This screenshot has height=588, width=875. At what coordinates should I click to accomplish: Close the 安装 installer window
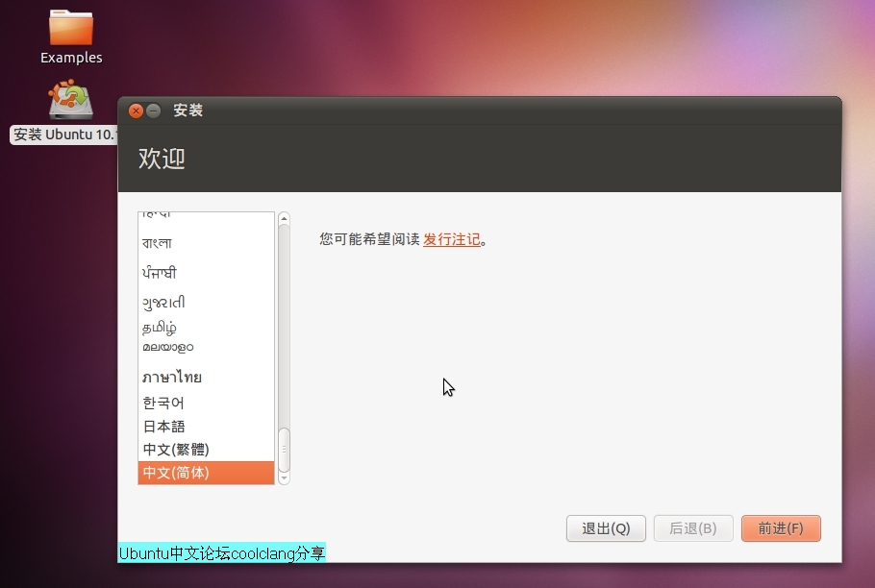coord(136,110)
